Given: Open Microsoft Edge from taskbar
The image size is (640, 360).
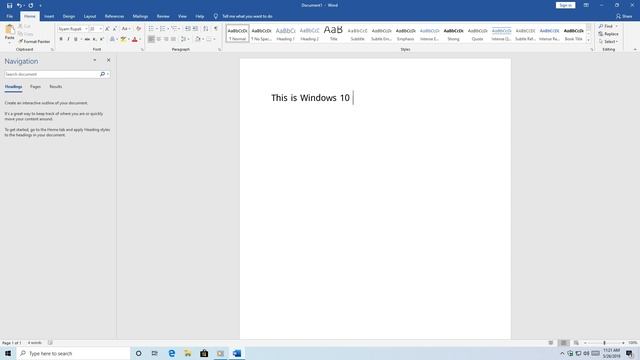Looking at the screenshot, I should point(171,353).
